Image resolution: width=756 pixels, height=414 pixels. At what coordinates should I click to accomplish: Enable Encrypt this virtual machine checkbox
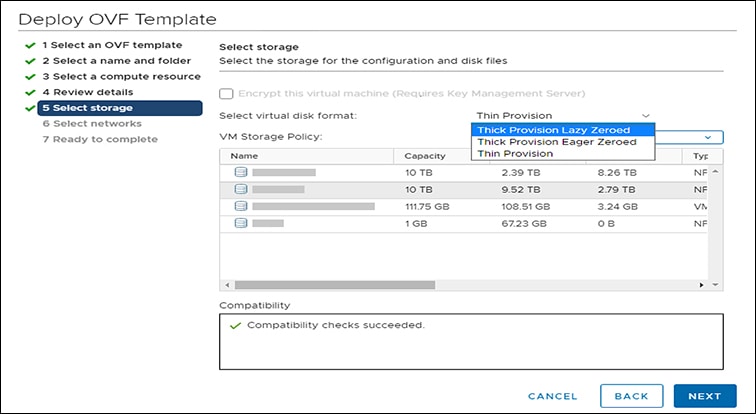[227, 94]
